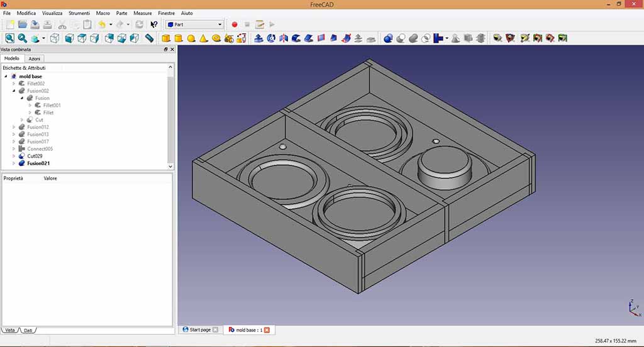Close the mold base document tab
The height and width of the screenshot is (347, 644).
tap(267, 330)
